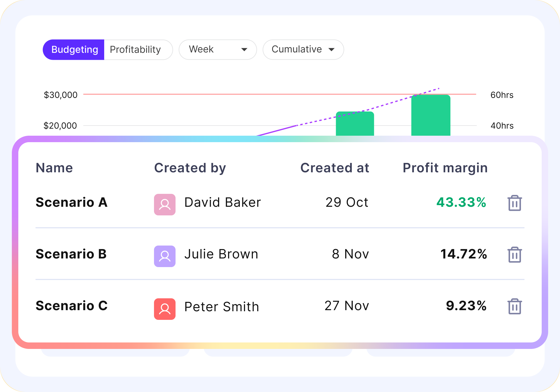Sort by Profit margin column header
This screenshot has width=560, height=392.
[445, 168]
